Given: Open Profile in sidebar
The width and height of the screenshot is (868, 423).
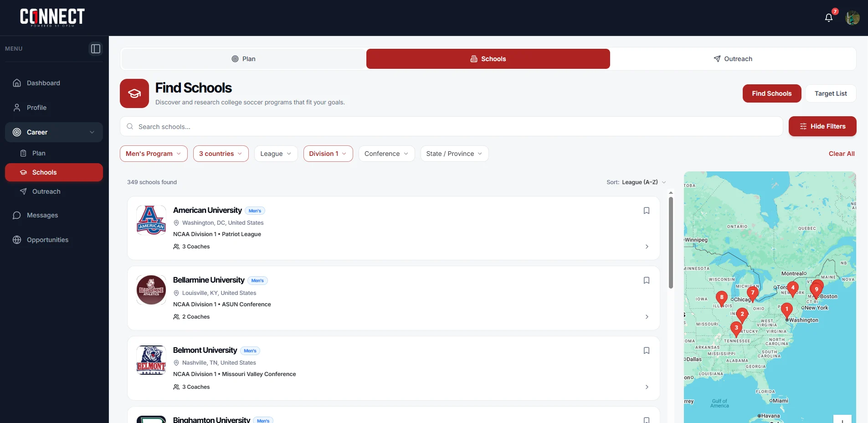Looking at the screenshot, I should pos(54,108).
